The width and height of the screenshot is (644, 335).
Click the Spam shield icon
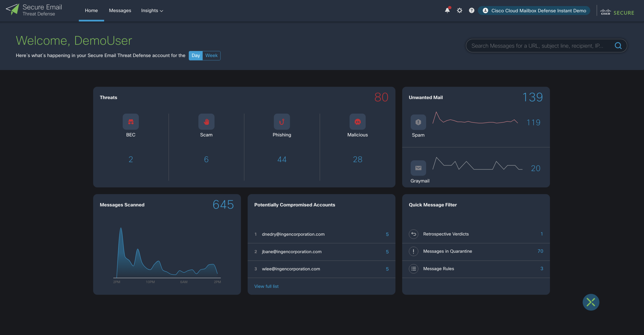click(x=418, y=122)
